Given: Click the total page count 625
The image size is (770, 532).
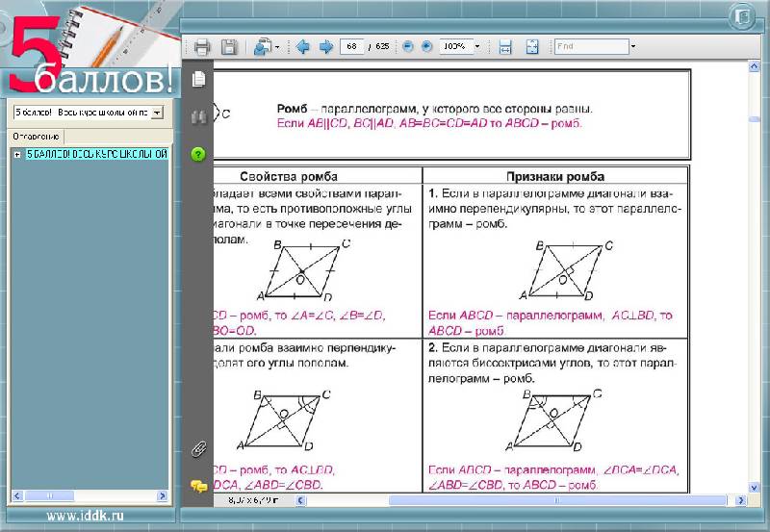Looking at the screenshot, I should 382,46.
